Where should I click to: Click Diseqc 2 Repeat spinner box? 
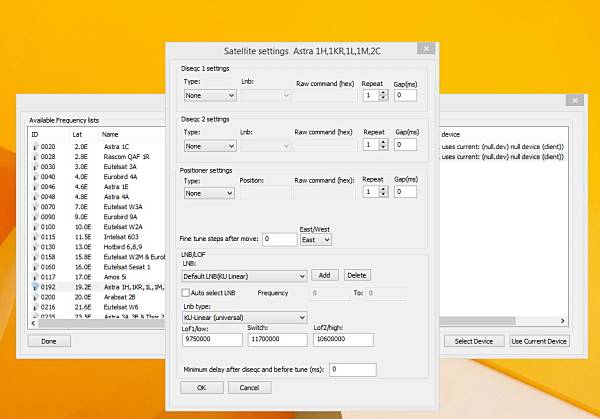(x=375, y=145)
